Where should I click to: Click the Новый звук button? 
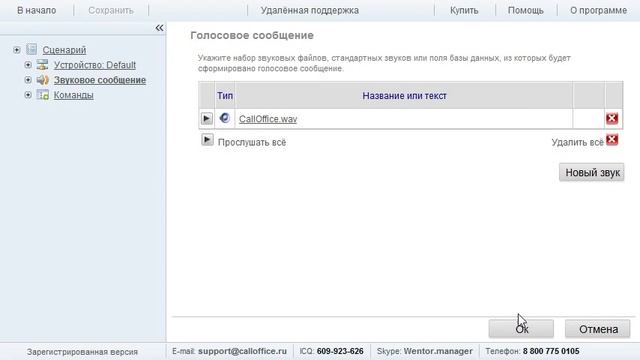tap(592, 172)
